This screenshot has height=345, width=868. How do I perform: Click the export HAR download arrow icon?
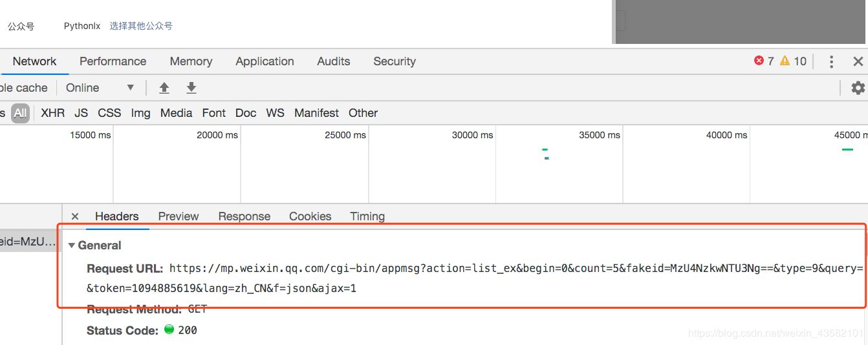click(191, 88)
